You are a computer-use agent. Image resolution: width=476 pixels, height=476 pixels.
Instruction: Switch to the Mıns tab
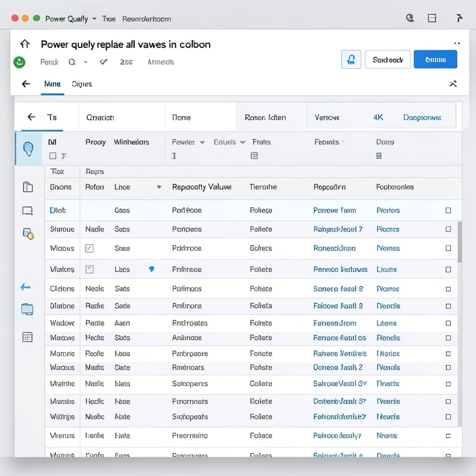[52, 84]
